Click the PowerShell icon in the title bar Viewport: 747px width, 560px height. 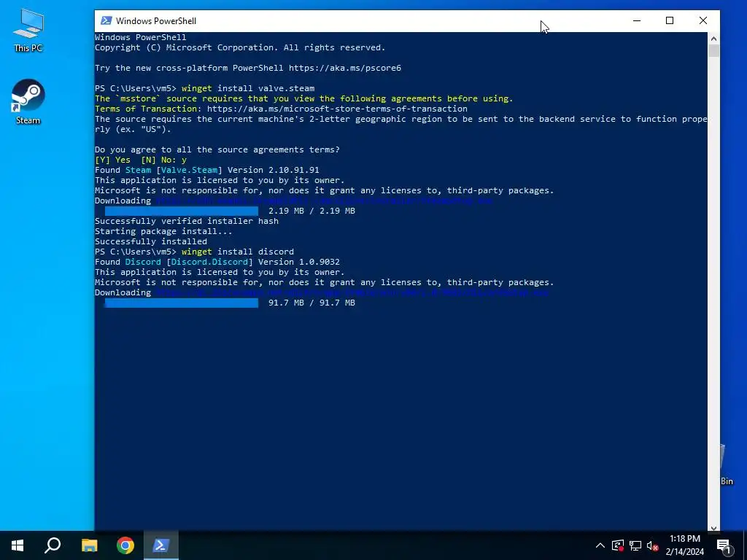click(x=107, y=20)
